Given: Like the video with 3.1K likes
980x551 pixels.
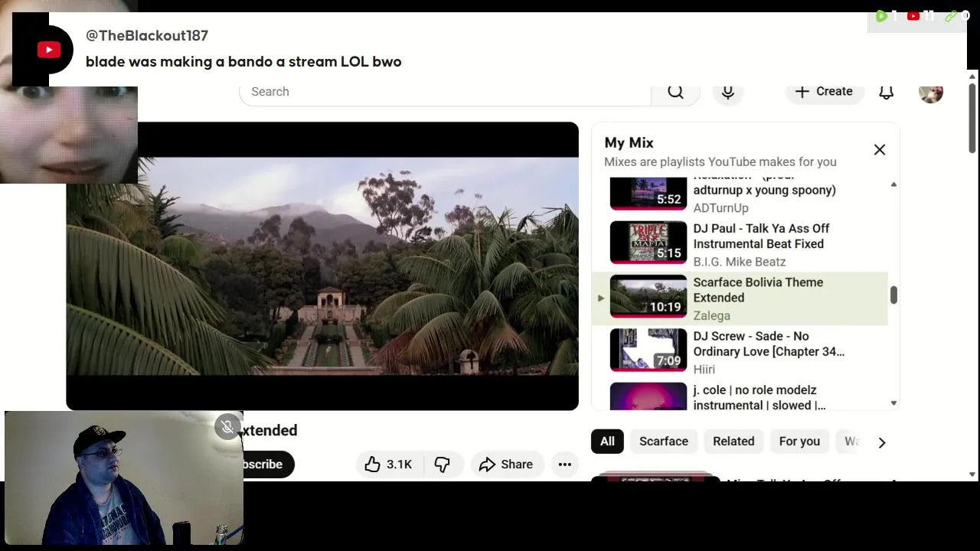Looking at the screenshot, I should [390, 465].
